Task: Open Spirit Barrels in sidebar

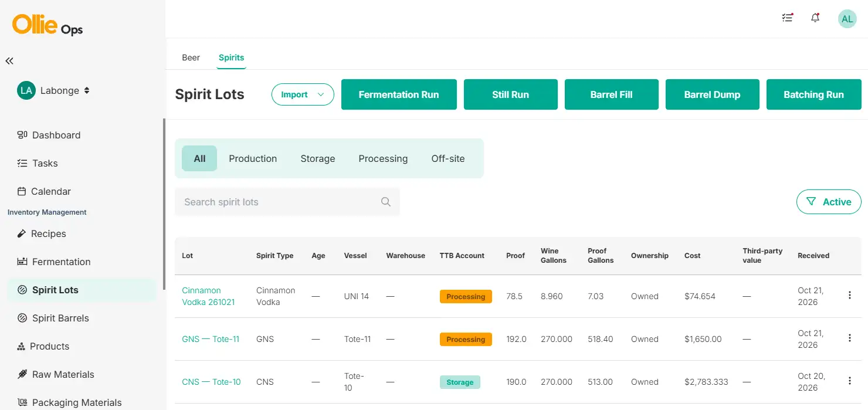Action: click(x=60, y=318)
